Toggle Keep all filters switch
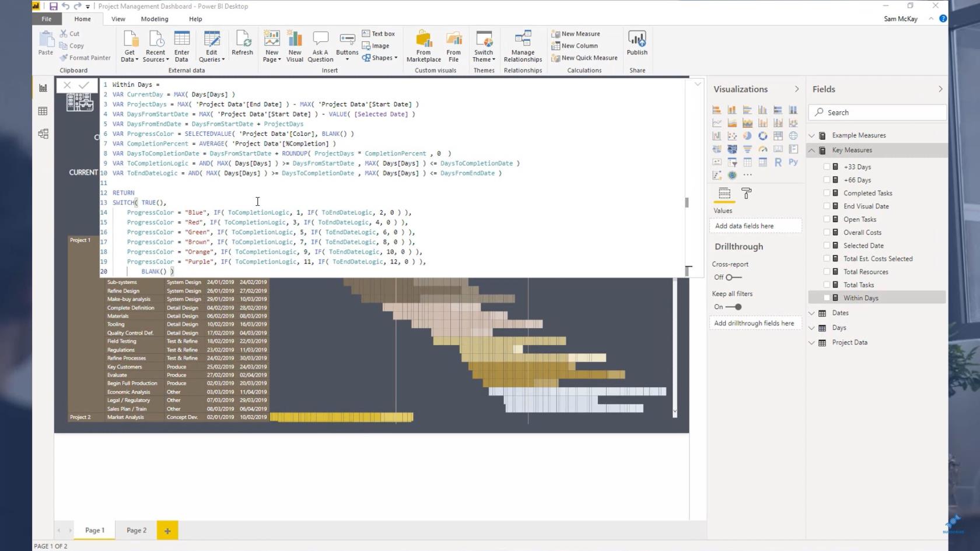 point(733,307)
